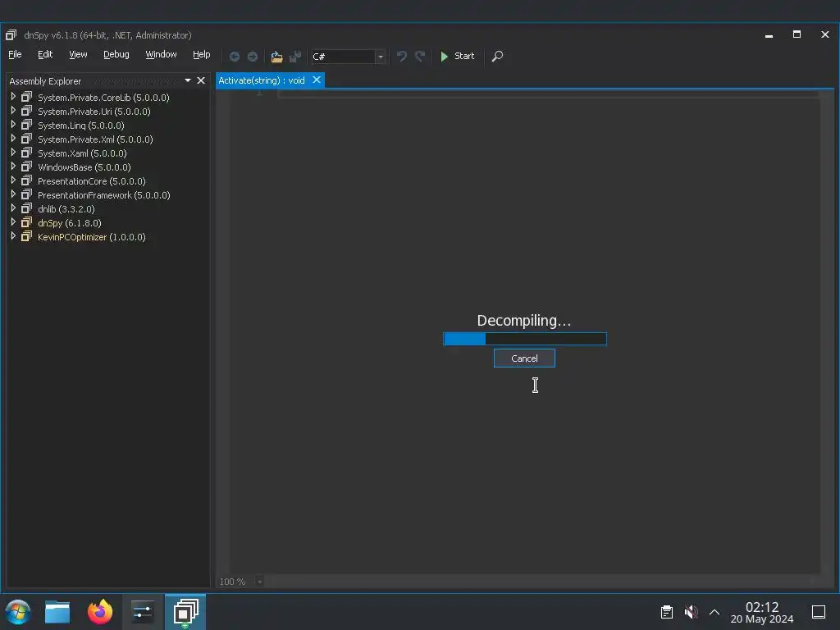Click the Decompiling progress bar
The image size is (840, 630).
pyautogui.click(x=525, y=339)
